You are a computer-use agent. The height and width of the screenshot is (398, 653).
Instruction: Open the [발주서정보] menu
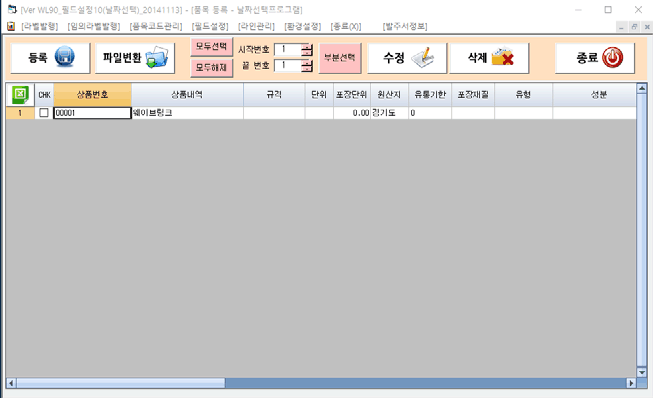click(405, 26)
